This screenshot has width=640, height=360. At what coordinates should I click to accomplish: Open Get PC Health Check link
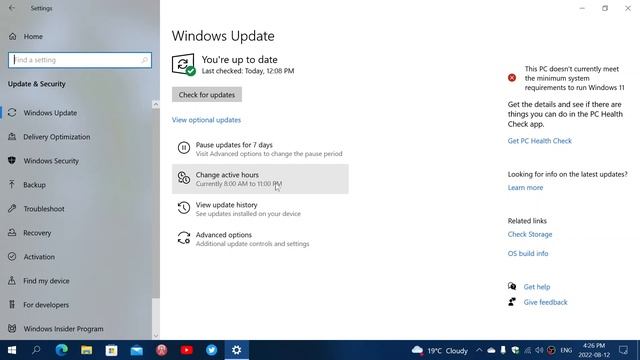[540, 141]
